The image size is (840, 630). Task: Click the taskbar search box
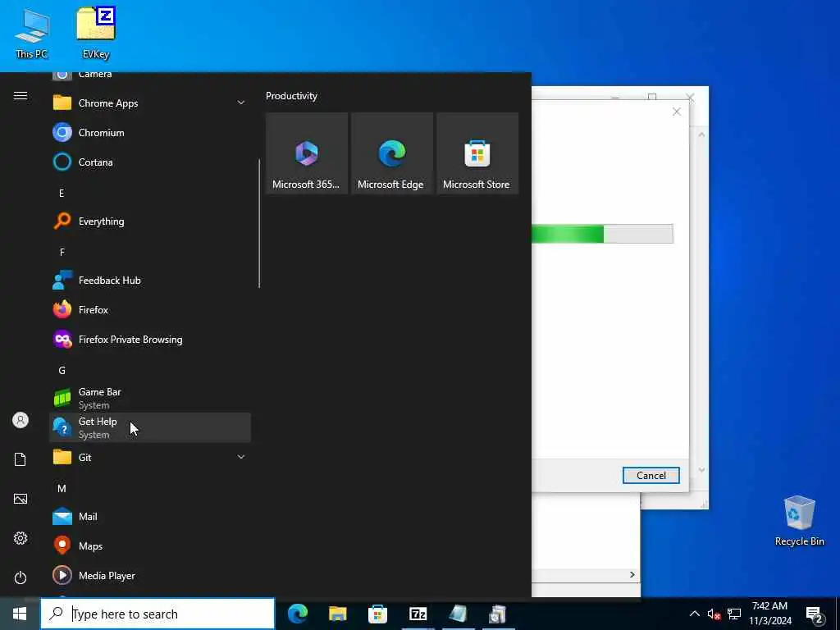pyautogui.click(x=158, y=614)
